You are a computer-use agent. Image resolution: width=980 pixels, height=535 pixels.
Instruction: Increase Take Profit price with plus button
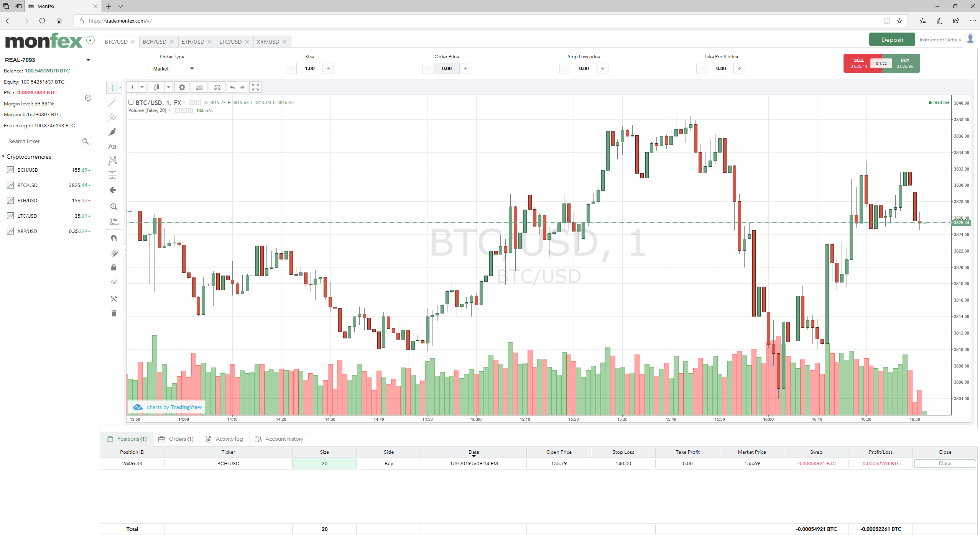click(740, 69)
